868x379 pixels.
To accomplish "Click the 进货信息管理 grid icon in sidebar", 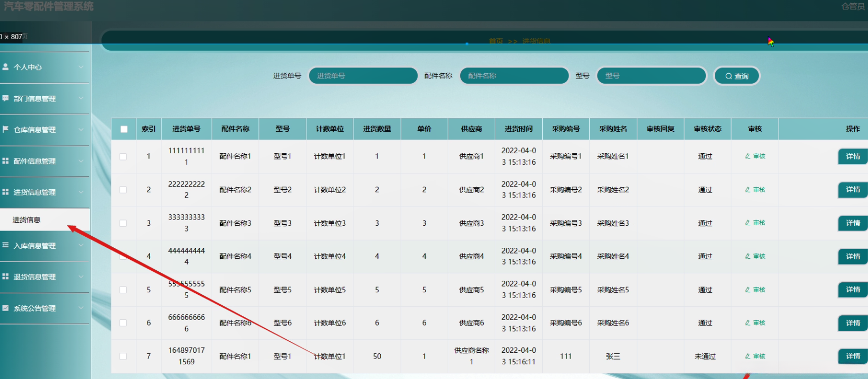I will point(5,192).
